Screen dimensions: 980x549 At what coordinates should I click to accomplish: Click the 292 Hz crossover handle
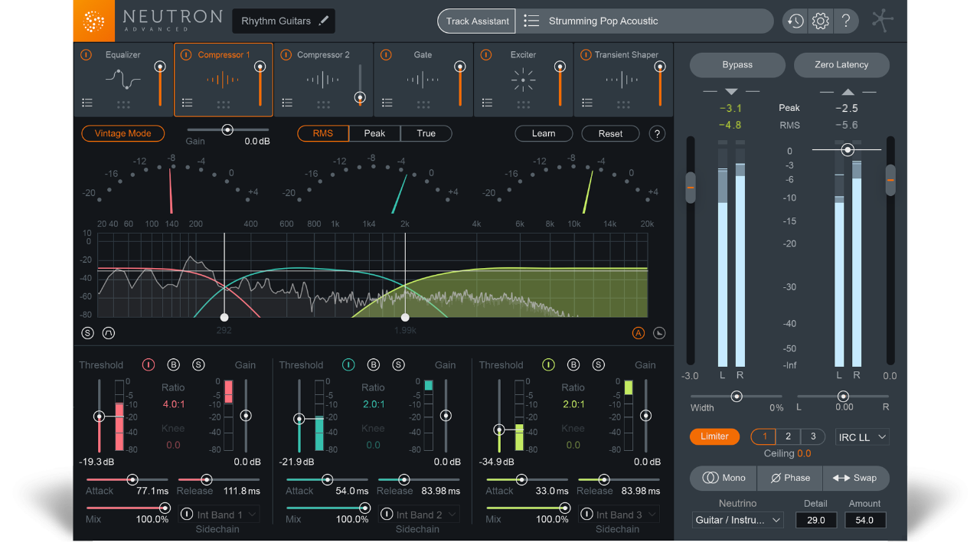click(224, 317)
